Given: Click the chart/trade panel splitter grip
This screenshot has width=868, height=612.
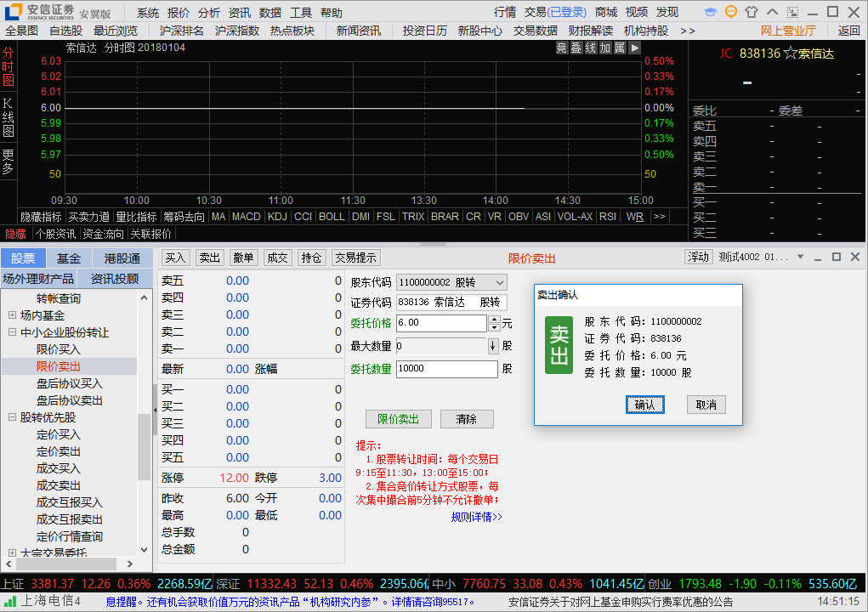Looking at the screenshot, I should pos(433,244).
